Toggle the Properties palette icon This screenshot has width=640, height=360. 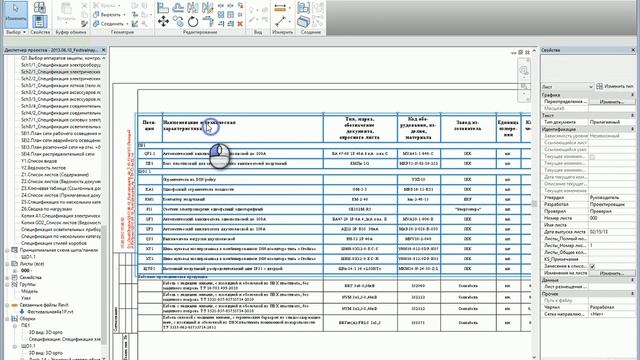tap(40, 21)
